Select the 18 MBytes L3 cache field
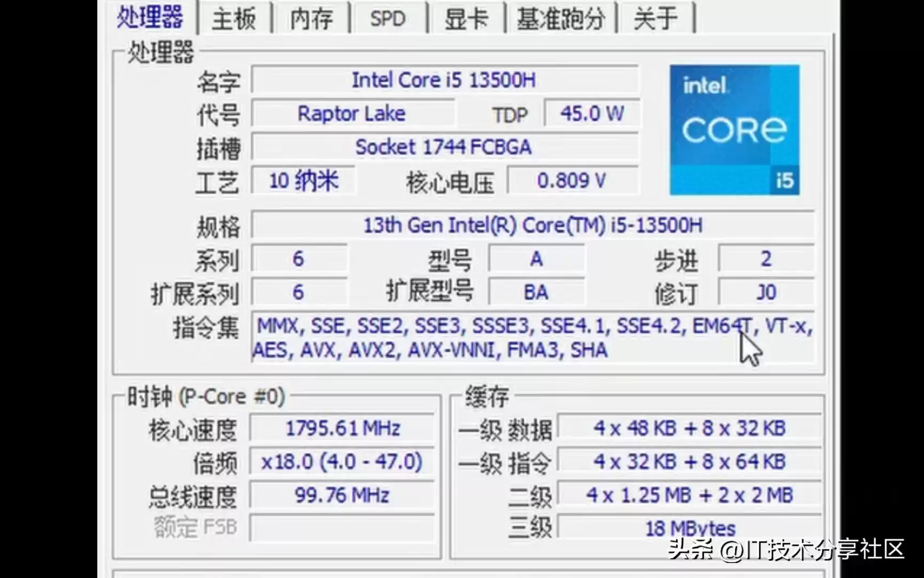This screenshot has width=924, height=578. 690,528
